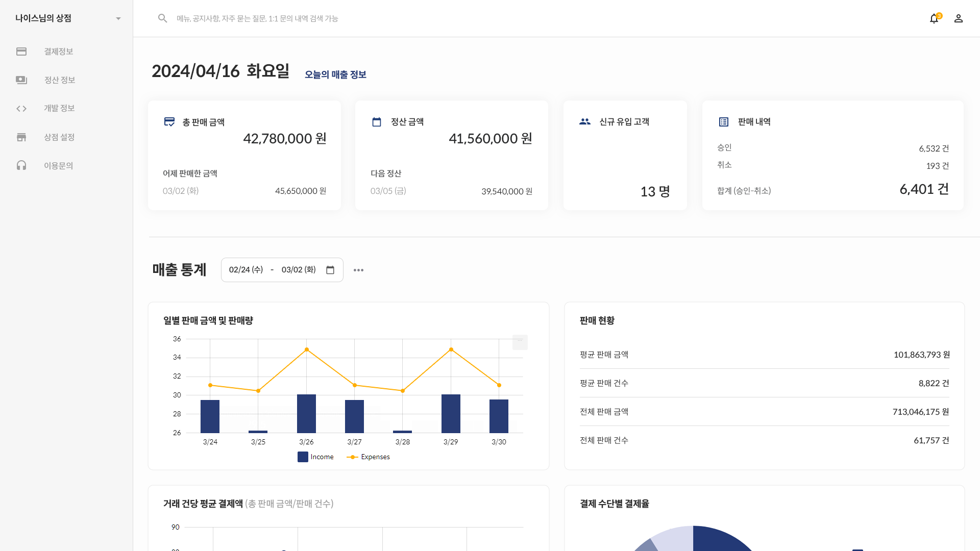The height and width of the screenshot is (551, 980).
Task: Click the 상점 설정 store icon
Action: 21,137
